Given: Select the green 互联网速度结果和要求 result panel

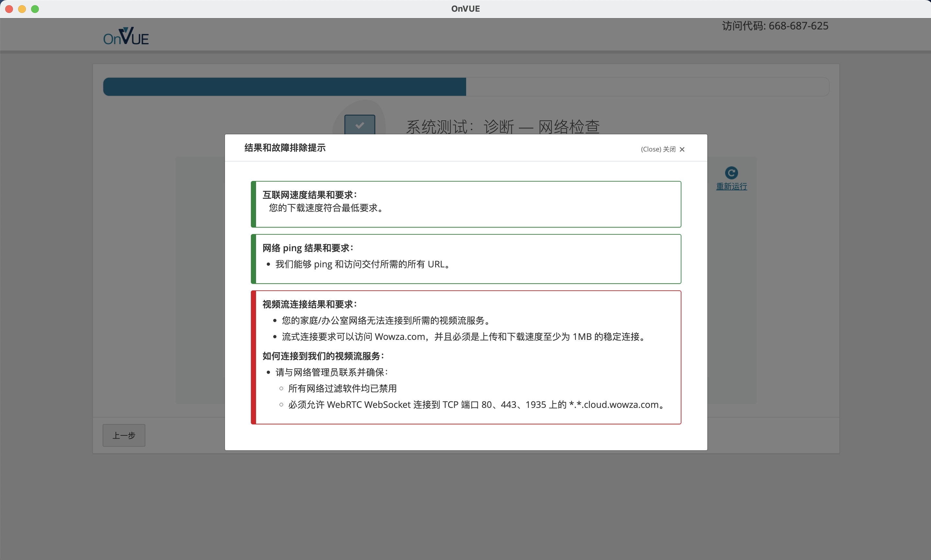Looking at the screenshot, I should tap(466, 204).
